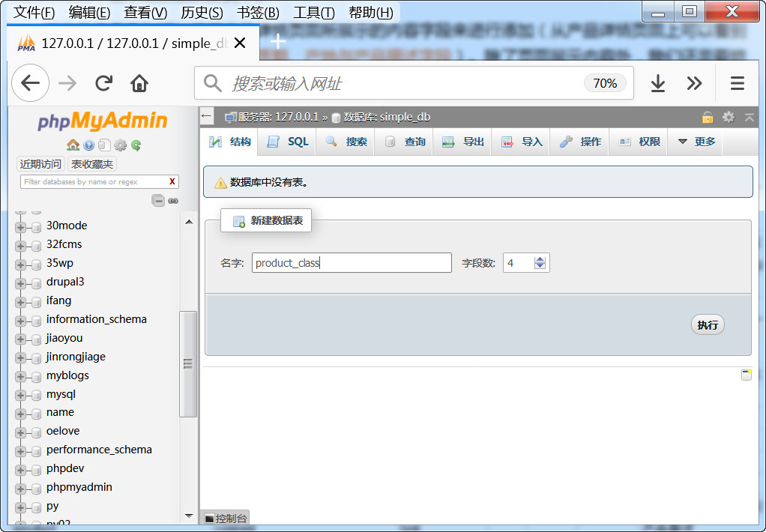Open the 搜索 tab
The image size is (766, 532).
(346, 142)
